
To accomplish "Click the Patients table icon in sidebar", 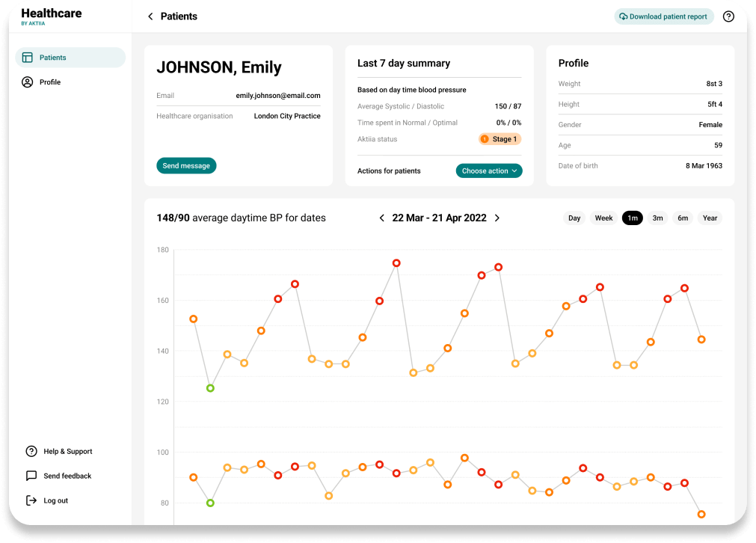I will pyautogui.click(x=28, y=58).
